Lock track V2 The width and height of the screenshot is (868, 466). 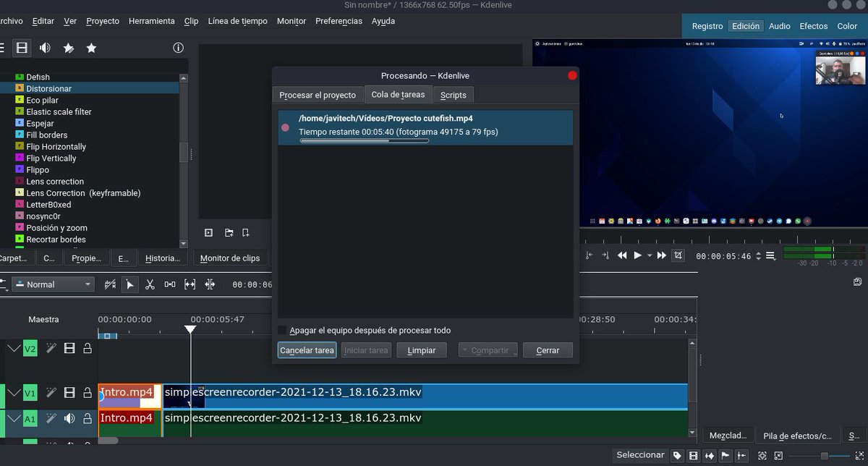(88, 349)
